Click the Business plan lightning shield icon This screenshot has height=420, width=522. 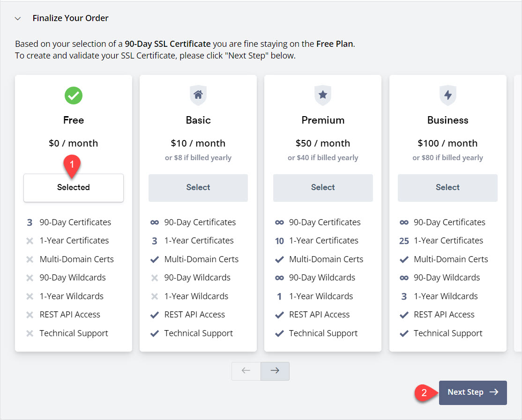click(447, 96)
